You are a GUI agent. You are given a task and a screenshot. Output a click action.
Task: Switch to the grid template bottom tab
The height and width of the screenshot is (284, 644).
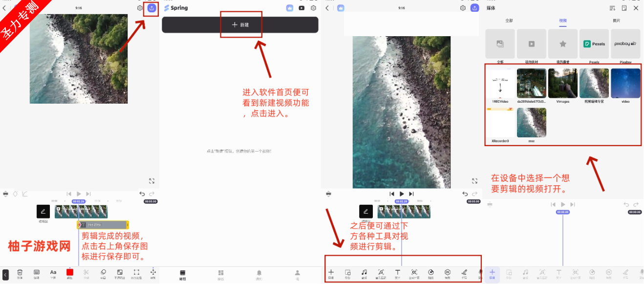[x=221, y=274]
